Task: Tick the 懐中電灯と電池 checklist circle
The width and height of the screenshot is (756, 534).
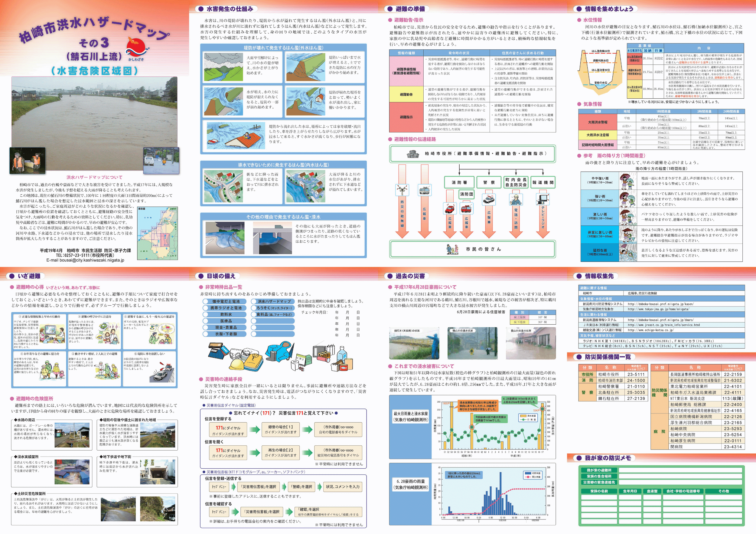Action: click(205, 301)
